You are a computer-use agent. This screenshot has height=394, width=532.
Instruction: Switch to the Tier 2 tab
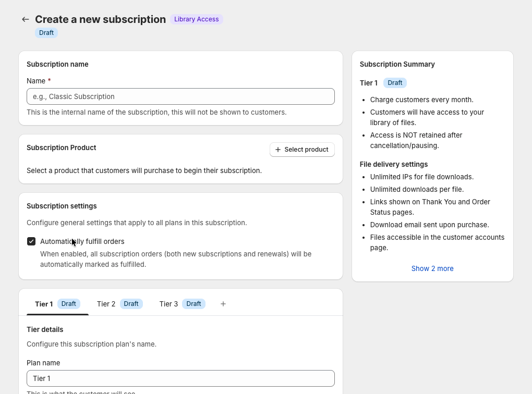tap(106, 304)
